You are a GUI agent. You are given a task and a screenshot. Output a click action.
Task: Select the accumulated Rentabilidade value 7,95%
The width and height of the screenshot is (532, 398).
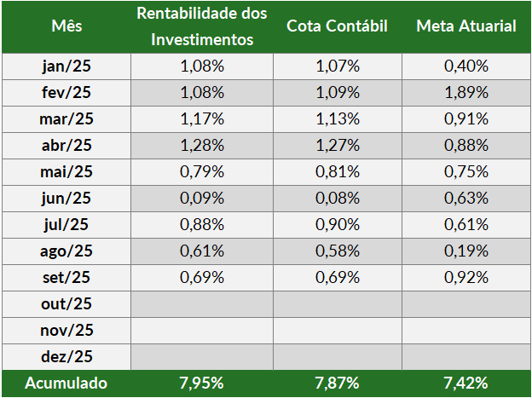[x=202, y=384]
